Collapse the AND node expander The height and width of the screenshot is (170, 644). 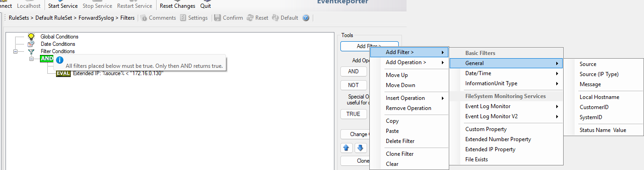tap(32, 59)
